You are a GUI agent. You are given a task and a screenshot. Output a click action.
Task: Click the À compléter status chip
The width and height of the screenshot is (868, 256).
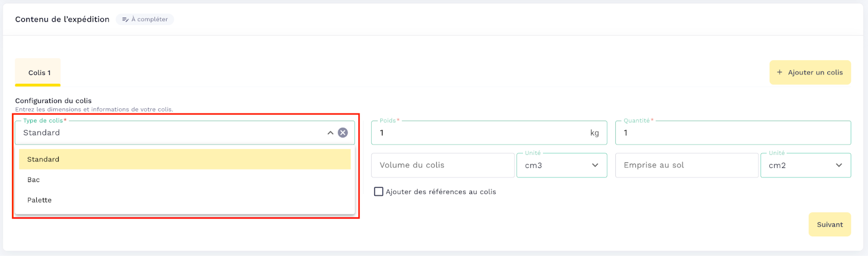[145, 20]
